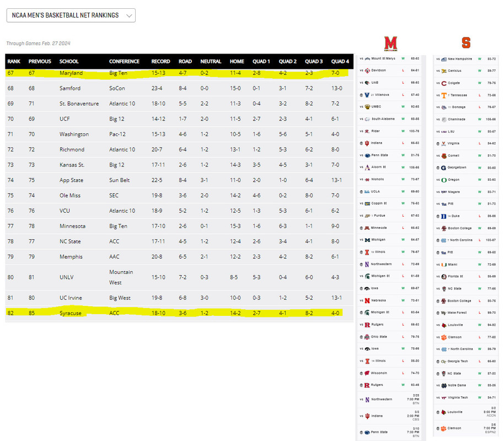Click the Wisconsin W logo
Viewport: 504px width, 441px height.
(x=367, y=373)
